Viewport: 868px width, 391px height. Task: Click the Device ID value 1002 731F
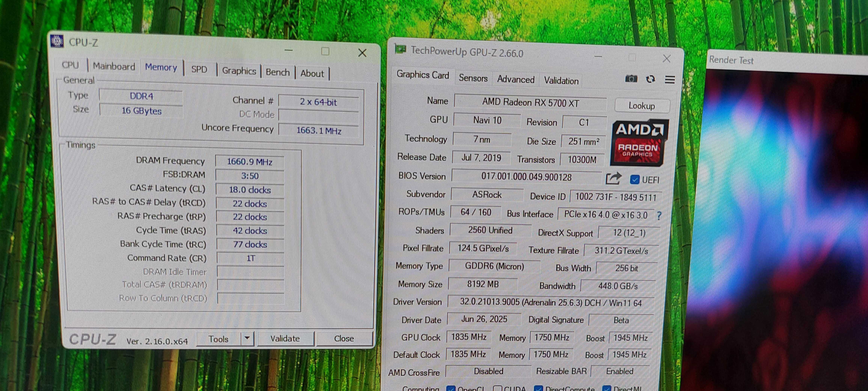click(616, 197)
